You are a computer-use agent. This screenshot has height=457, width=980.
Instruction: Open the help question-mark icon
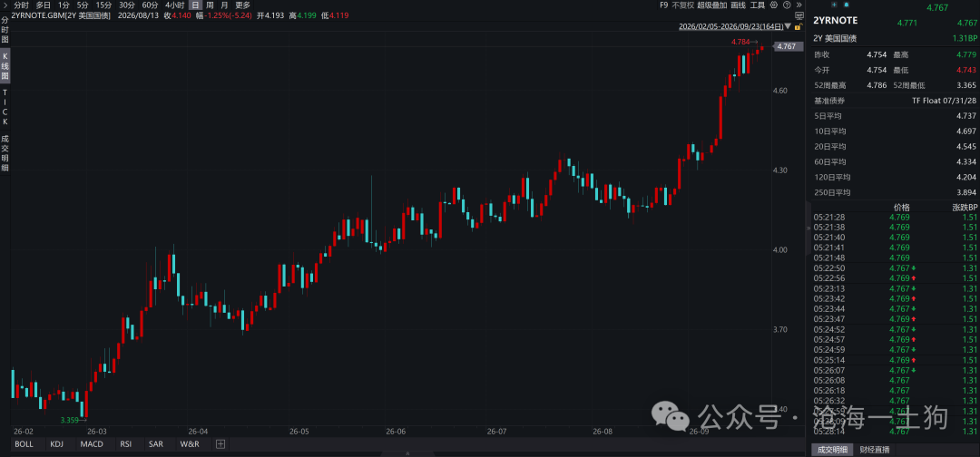point(787,5)
